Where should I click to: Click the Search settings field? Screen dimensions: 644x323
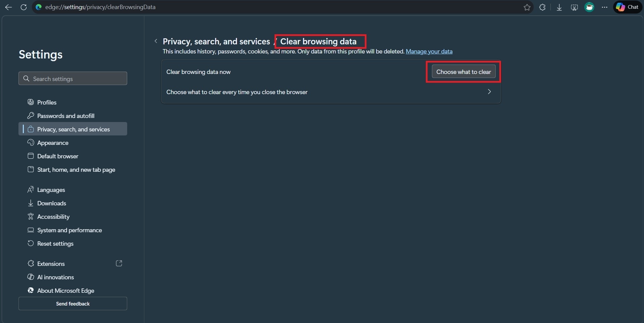tap(73, 79)
